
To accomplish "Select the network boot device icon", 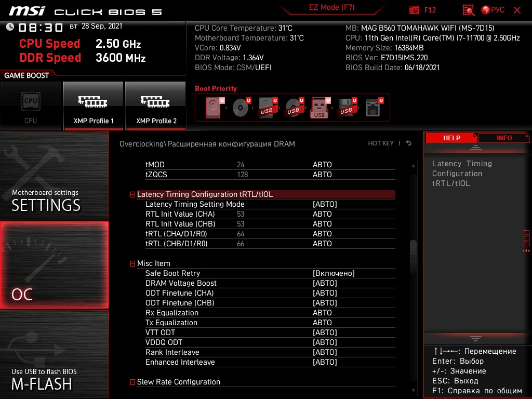I will [374, 107].
